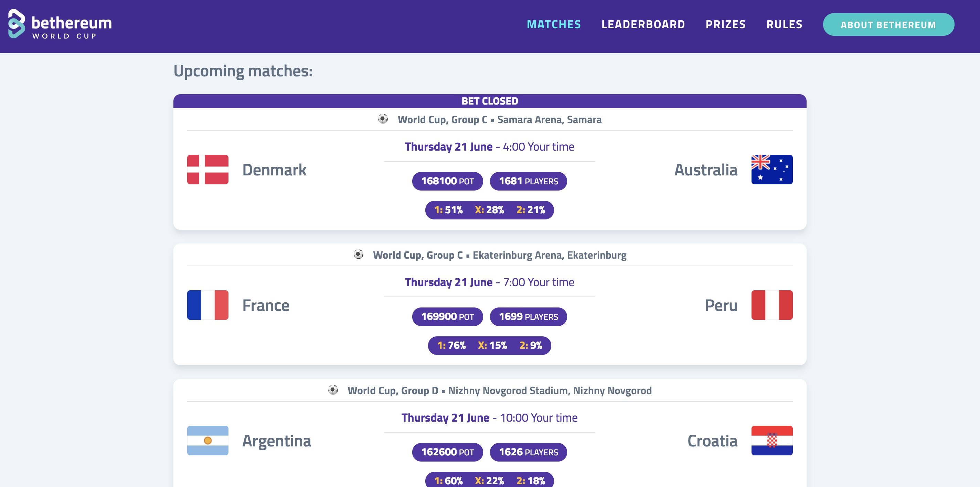Viewport: 980px width, 487px height.
Task: Go to the Leaderboard page
Action: coord(643,24)
